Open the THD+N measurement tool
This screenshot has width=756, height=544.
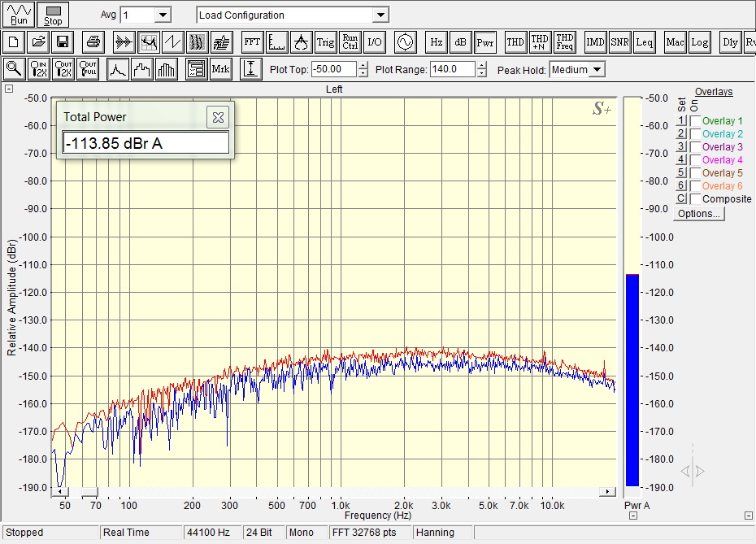540,42
